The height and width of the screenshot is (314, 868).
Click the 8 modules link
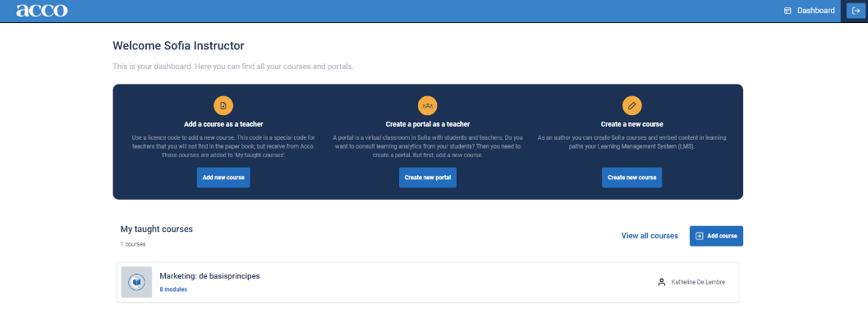click(x=172, y=289)
